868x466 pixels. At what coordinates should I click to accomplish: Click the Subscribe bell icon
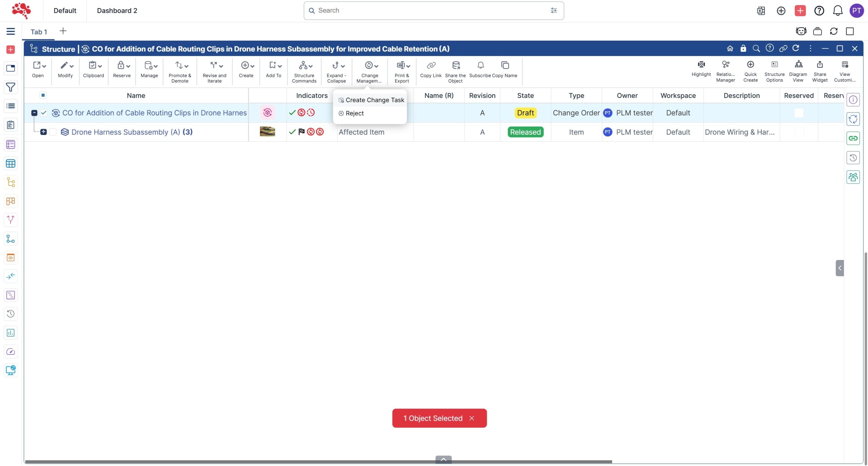click(480, 65)
